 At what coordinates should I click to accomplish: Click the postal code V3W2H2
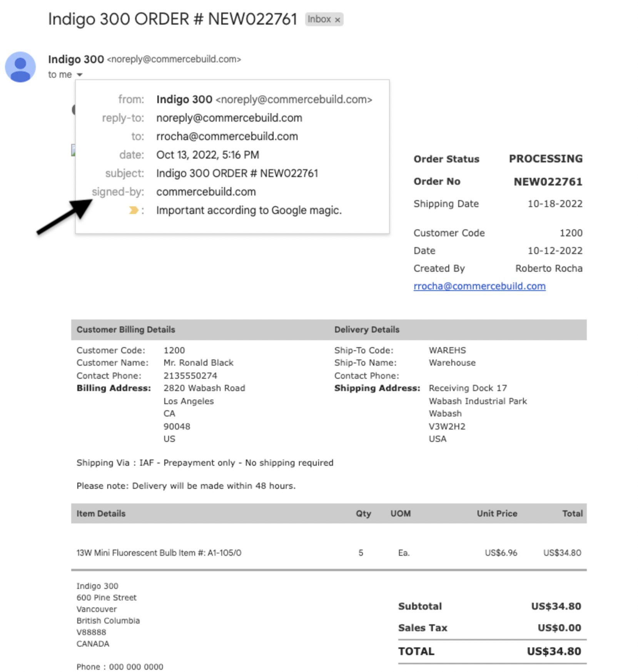pyautogui.click(x=447, y=426)
